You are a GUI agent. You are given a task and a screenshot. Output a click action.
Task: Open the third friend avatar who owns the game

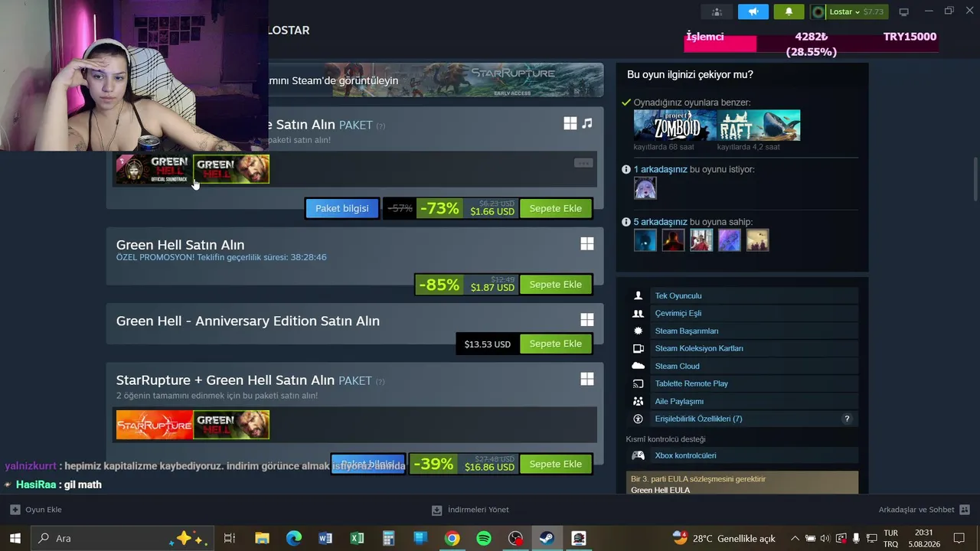[701, 240]
